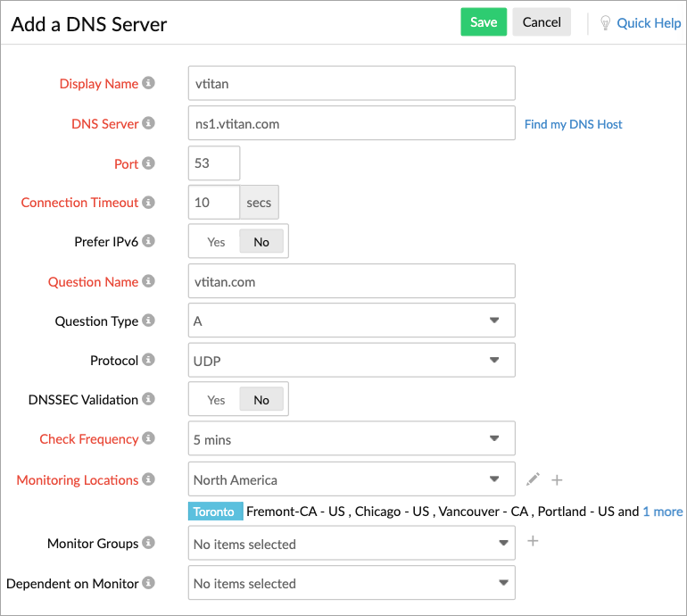Open the Question Type dropdown
Image resolution: width=687 pixels, height=616 pixels.
click(x=352, y=320)
